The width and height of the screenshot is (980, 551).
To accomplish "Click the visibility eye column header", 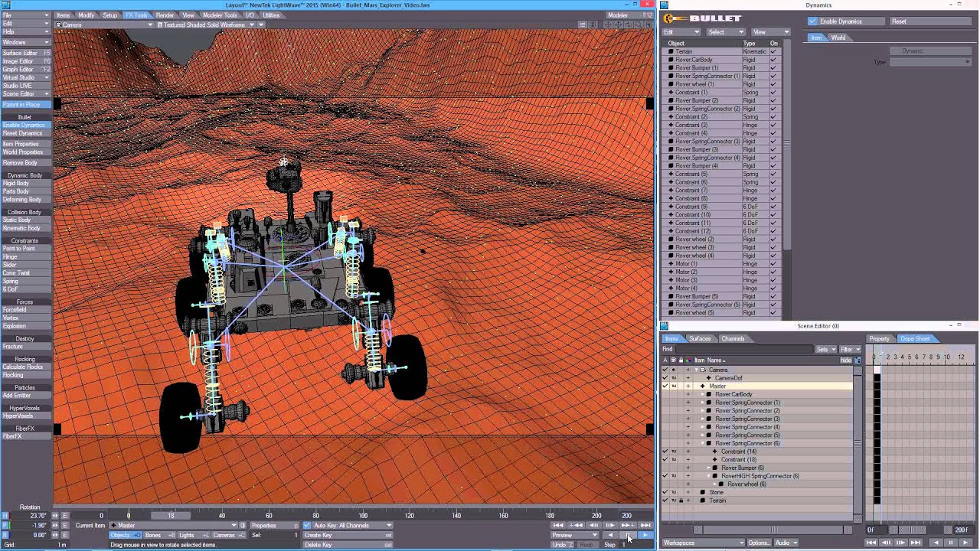I will click(x=673, y=360).
